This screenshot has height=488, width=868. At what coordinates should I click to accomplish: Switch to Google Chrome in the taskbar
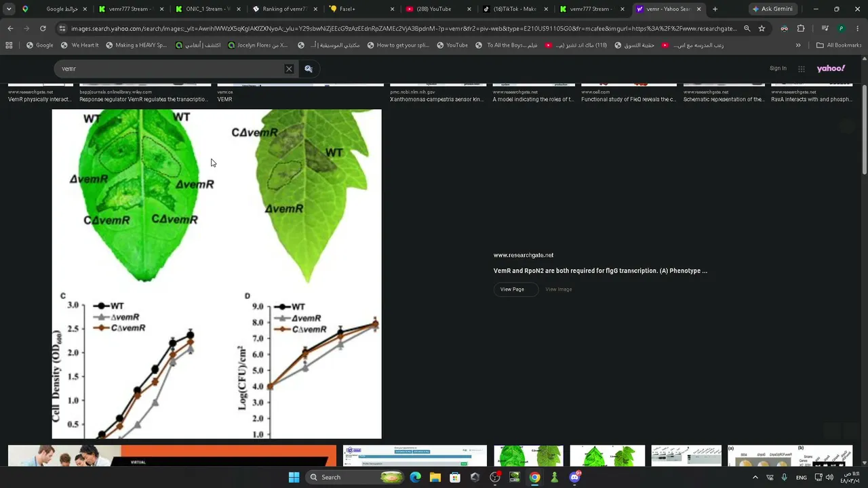534,477
